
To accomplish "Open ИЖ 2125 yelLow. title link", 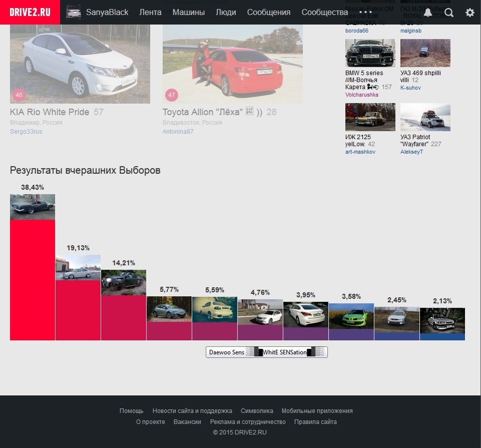I will [358, 140].
